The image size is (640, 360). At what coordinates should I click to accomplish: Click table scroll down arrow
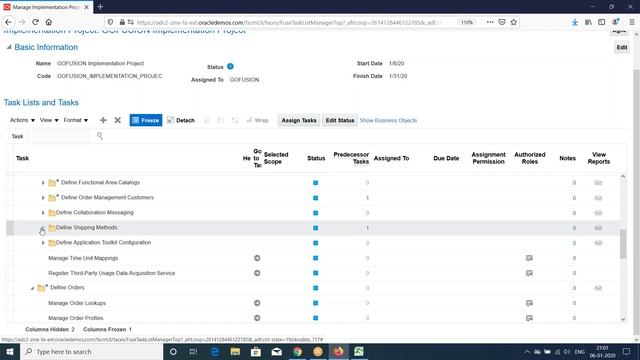623,319
